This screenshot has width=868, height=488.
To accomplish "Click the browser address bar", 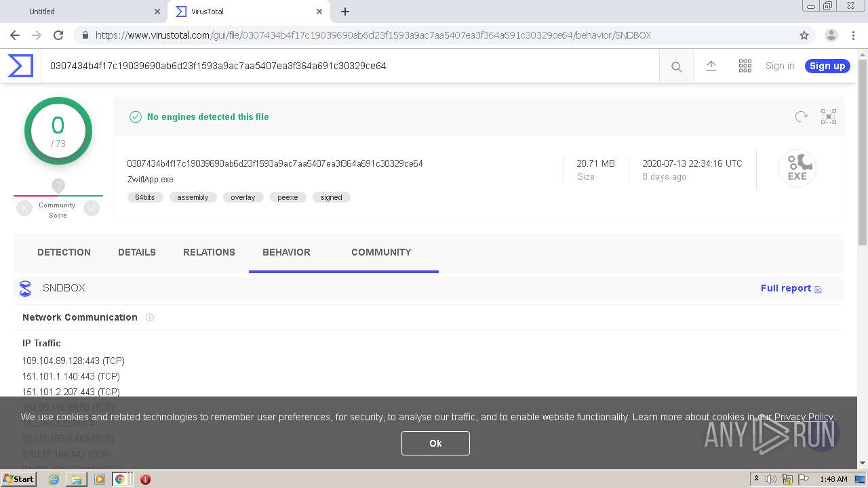I will pos(434,35).
